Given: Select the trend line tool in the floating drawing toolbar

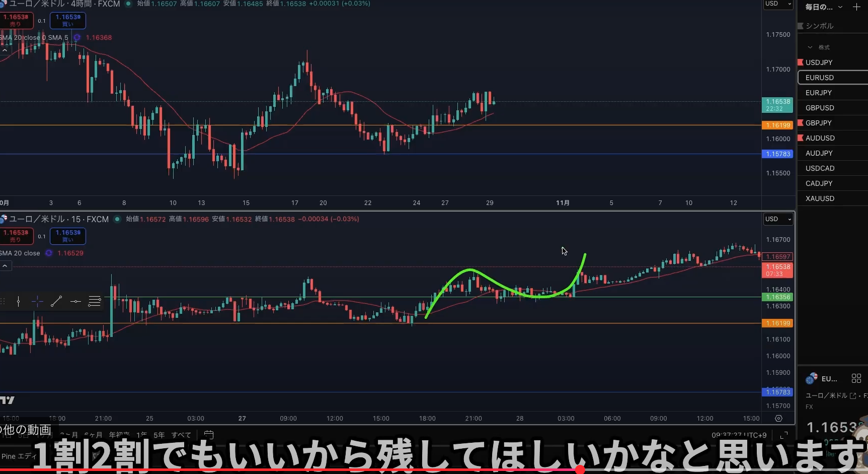Looking at the screenshot, I should pos(56,302).
